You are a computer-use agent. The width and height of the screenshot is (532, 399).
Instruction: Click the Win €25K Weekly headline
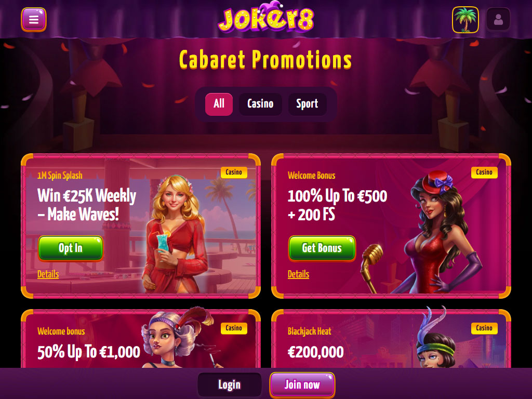[87, 205]
